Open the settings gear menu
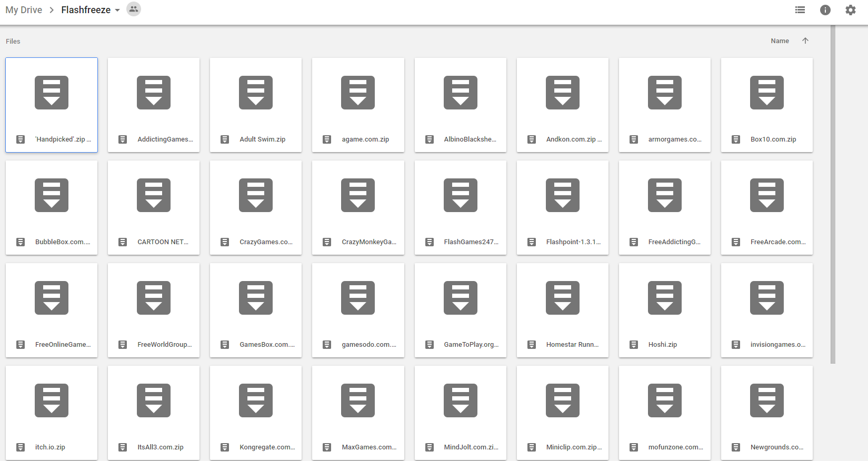The height and width of the screenshot is (461, 868). (850, 10)
